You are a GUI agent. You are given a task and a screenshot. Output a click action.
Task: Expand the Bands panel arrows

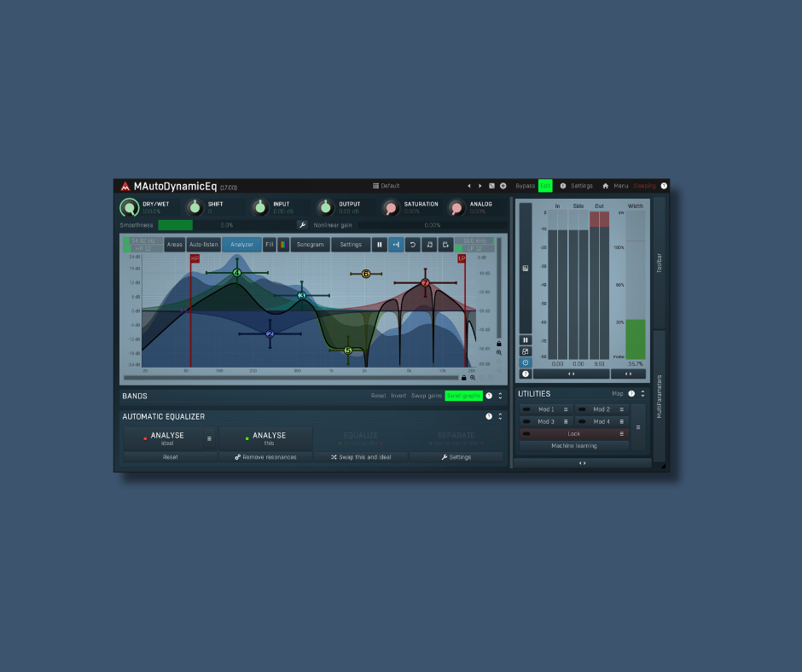coord(500,396)
